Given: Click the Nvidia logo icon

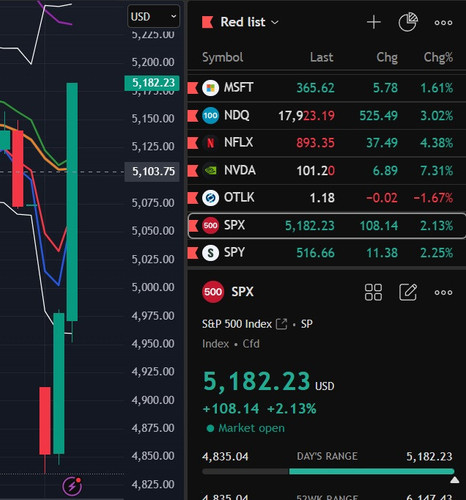Looking at the screenshot, I should [211, 171].
